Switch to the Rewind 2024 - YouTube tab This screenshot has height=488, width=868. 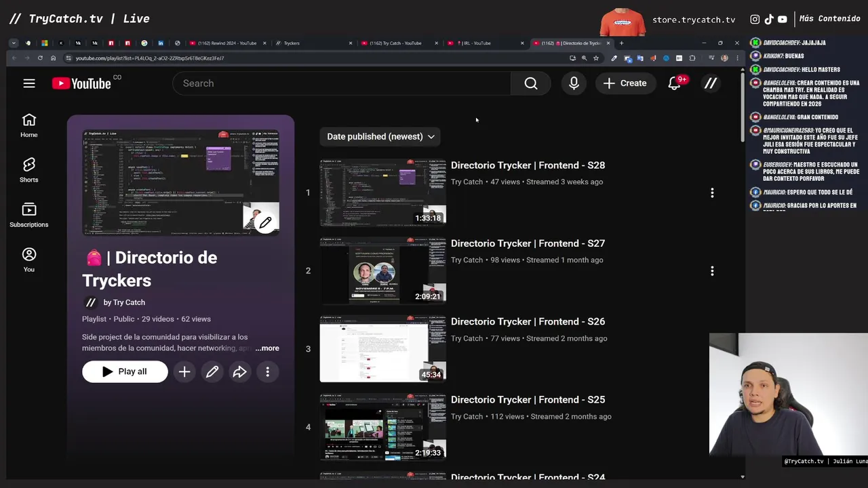point(228,43)
